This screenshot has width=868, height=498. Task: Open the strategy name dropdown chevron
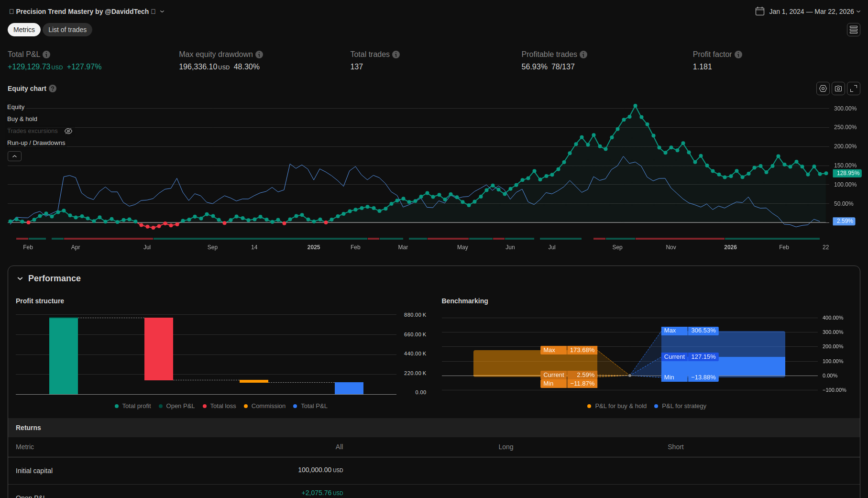click(162, 11)
